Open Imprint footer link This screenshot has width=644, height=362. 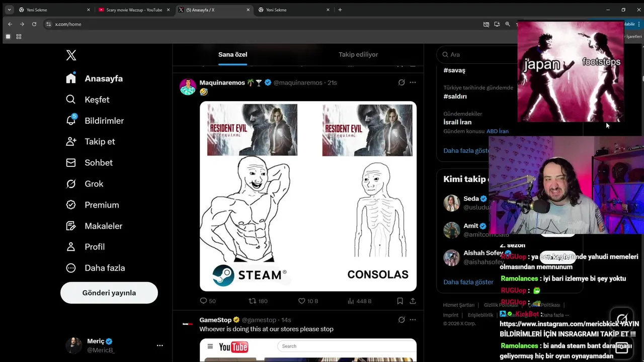[x=451, y=315]
